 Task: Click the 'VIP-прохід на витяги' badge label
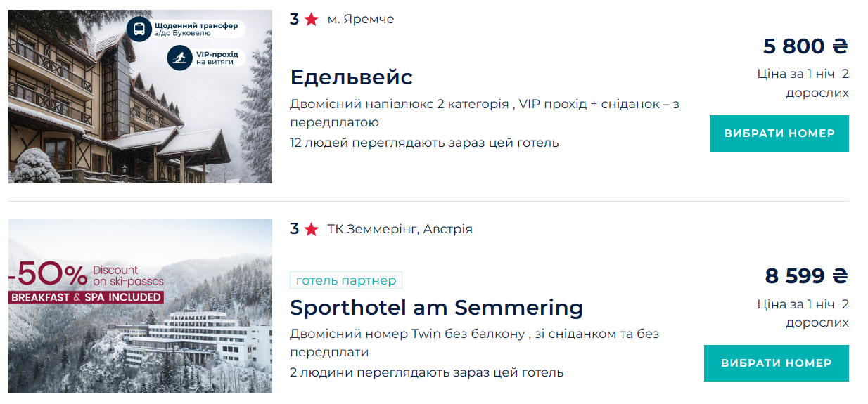tap(217, 58)
